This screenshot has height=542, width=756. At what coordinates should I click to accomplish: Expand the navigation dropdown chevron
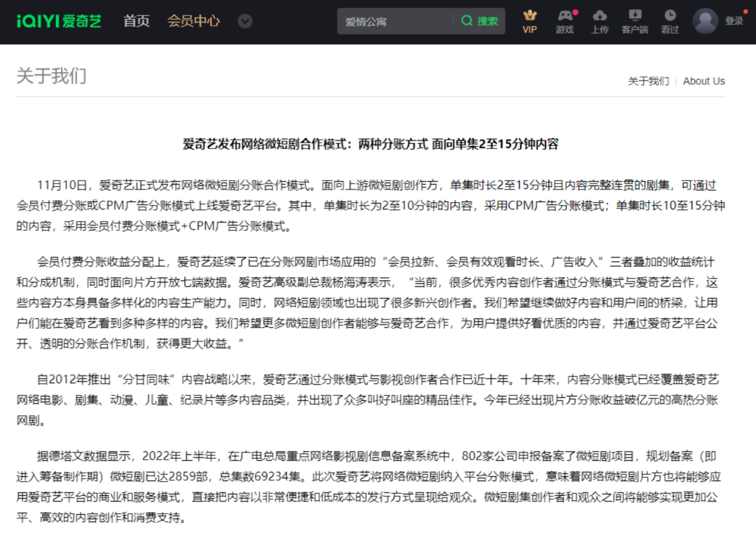click(x=245, y=21)
